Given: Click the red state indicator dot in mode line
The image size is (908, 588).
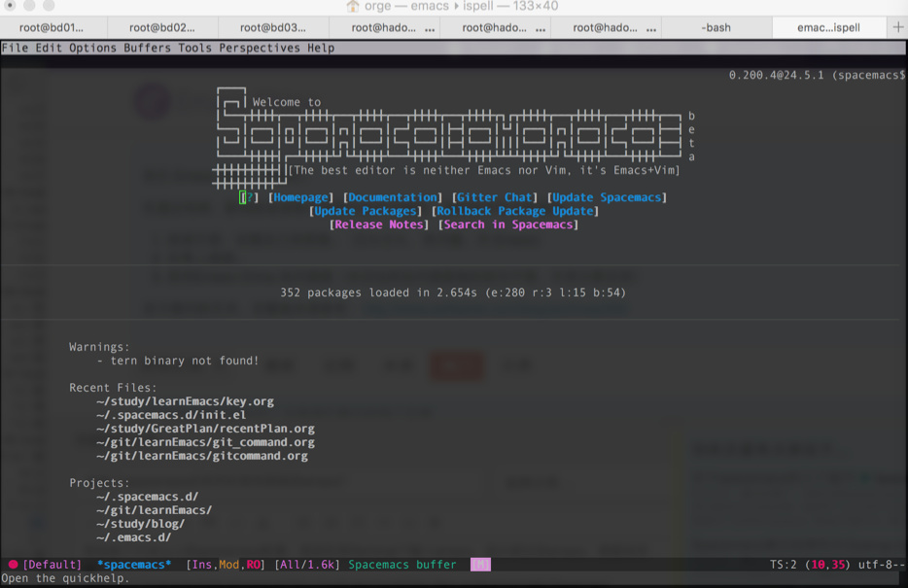Looking at the screenshot, I should point(13,565).
